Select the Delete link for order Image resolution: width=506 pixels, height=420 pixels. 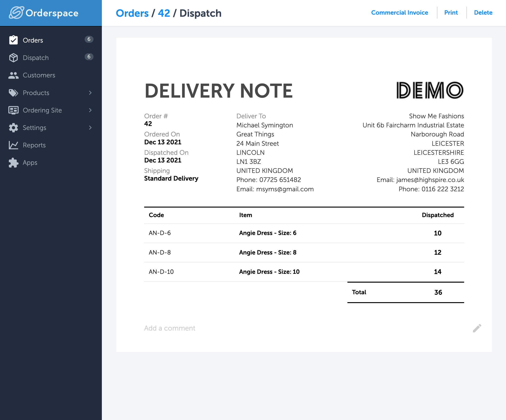483,13
